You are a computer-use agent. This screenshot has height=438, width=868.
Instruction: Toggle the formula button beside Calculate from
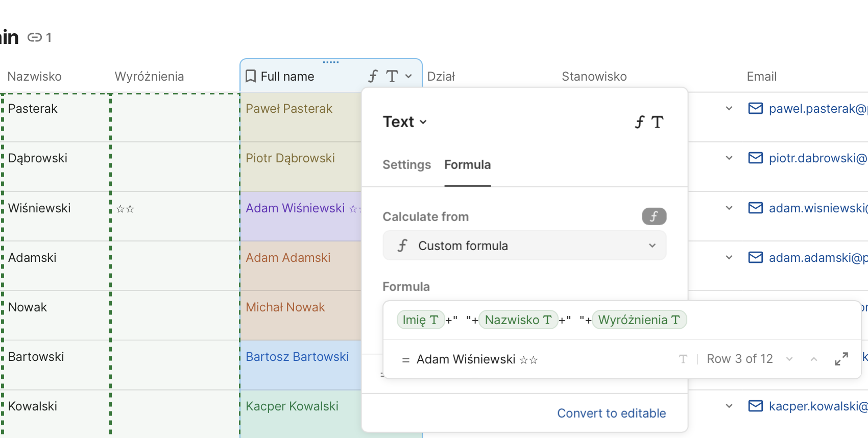[654, 216]
